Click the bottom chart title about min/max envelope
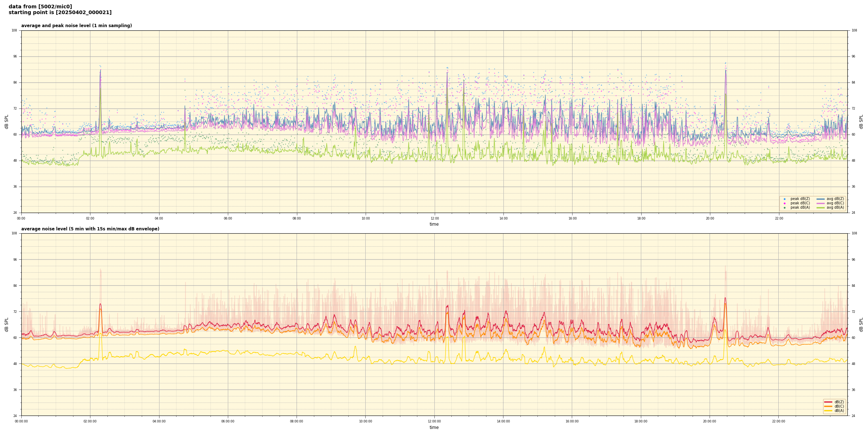Screen dimensions: 868x434 90,229
